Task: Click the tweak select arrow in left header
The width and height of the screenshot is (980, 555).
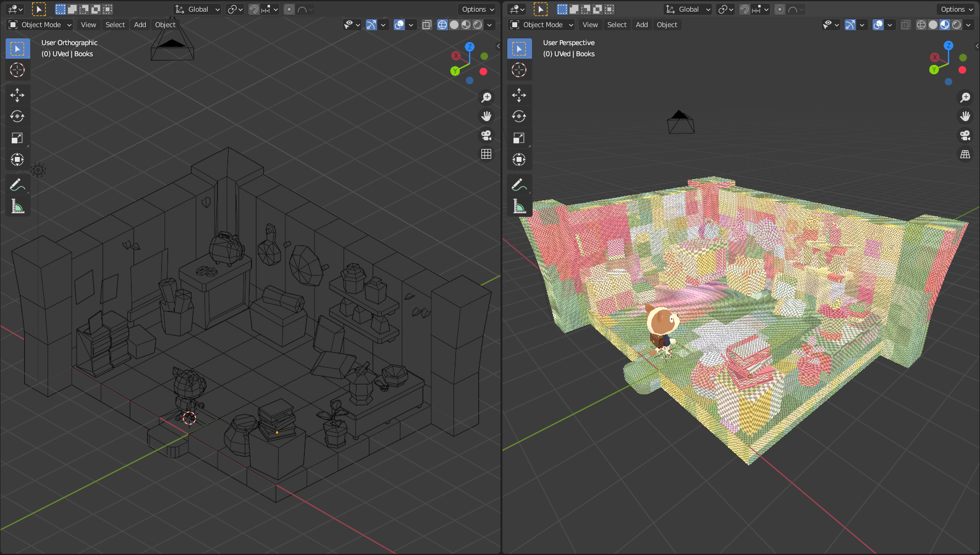Action: coord(38,9)
